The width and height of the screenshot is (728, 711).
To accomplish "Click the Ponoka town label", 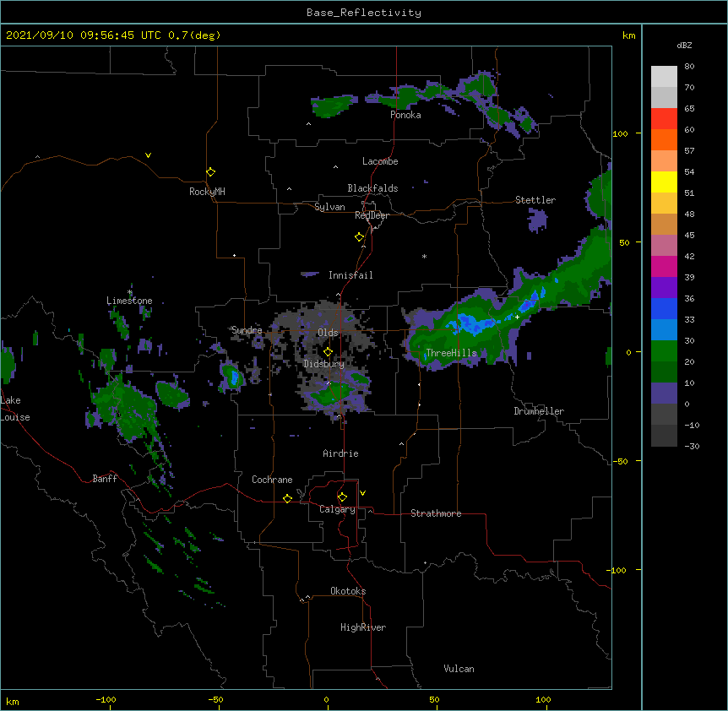I will (405, 115).
